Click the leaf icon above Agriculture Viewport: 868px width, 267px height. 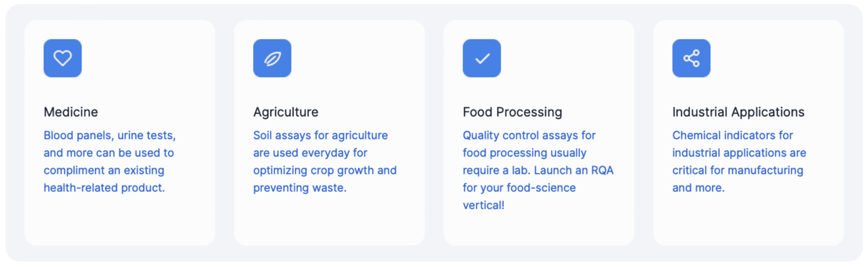(x=272, y=58)
